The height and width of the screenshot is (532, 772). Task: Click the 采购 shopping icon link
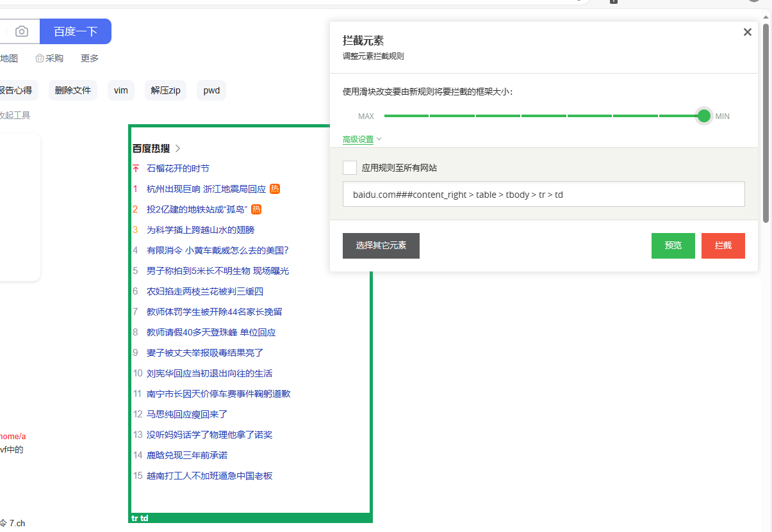click(49, 58)
